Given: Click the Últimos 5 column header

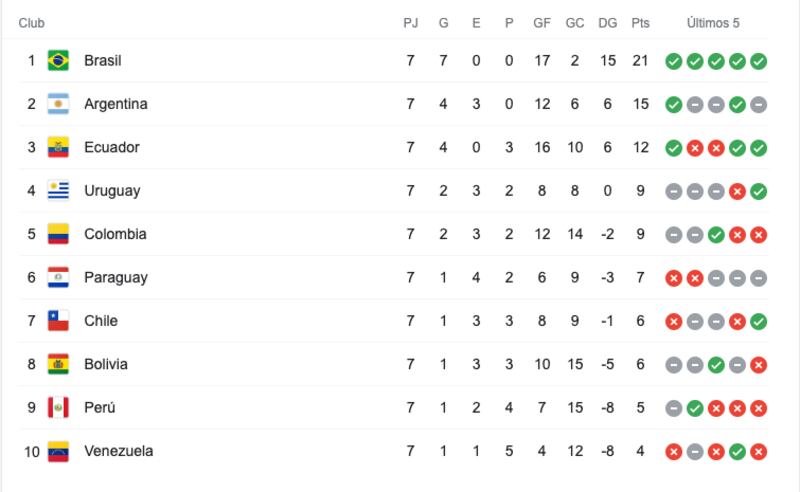Looking at the screenshot, I should (713, 23).
